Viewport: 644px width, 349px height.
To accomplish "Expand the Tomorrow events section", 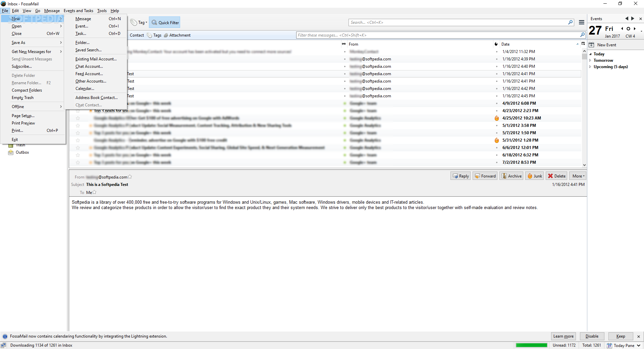I will tap(590, 60).
